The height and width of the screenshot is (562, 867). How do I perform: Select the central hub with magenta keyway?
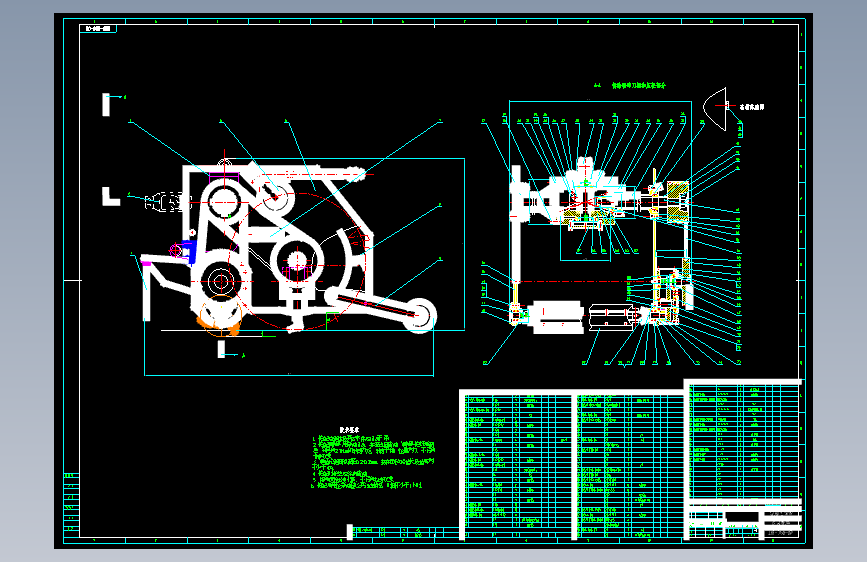pos(297,263)
